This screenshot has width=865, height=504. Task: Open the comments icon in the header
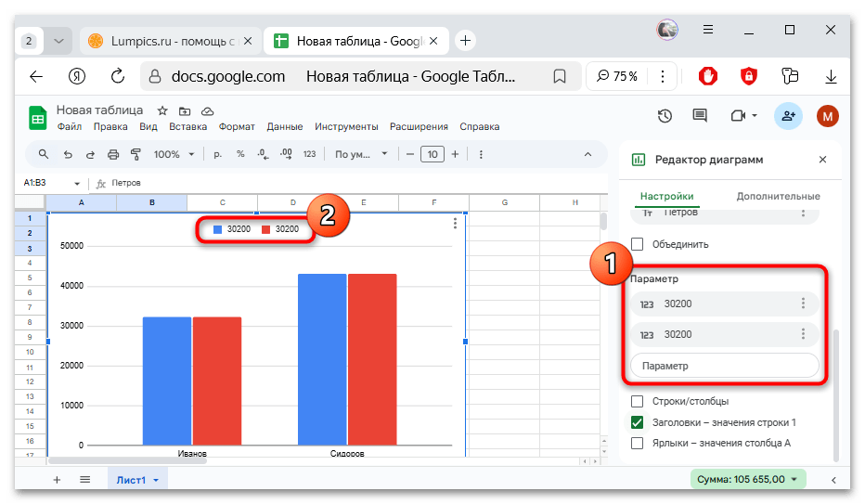pos(700,116)
